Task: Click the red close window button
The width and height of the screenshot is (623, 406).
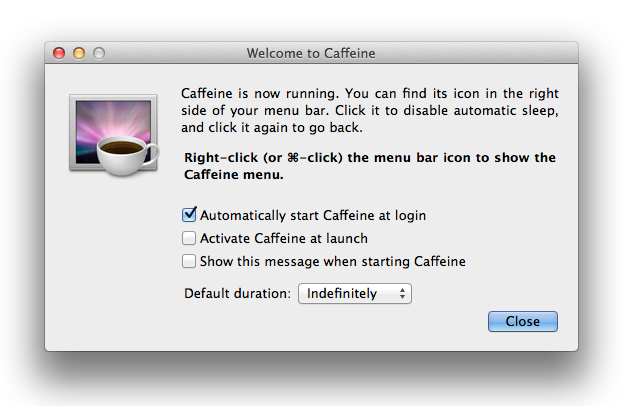Action: click(x=59, y=53)
